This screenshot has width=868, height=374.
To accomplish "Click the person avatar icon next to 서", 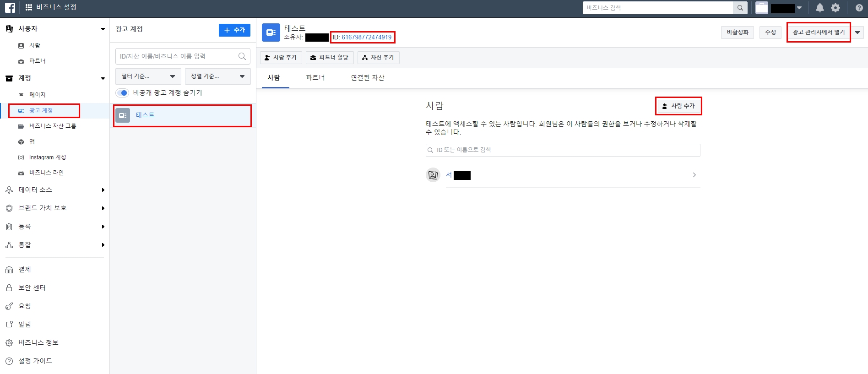I will (433, 175).
